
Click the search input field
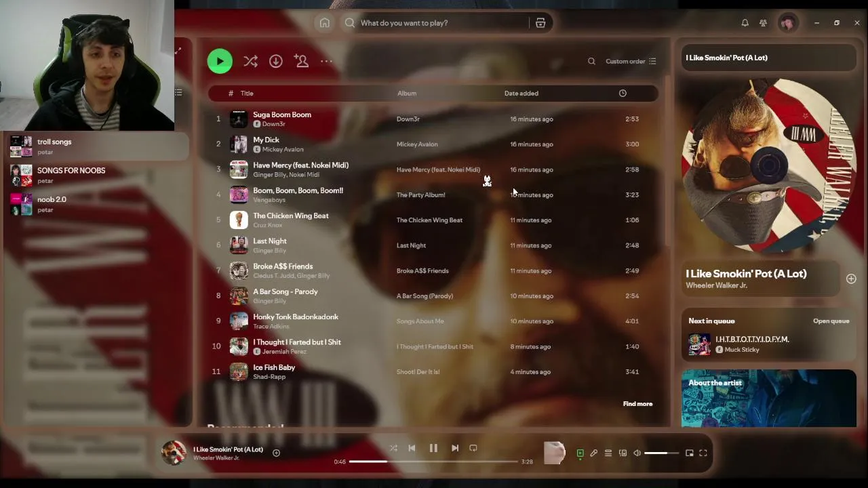pyautogui.click(x=441, y=23)
